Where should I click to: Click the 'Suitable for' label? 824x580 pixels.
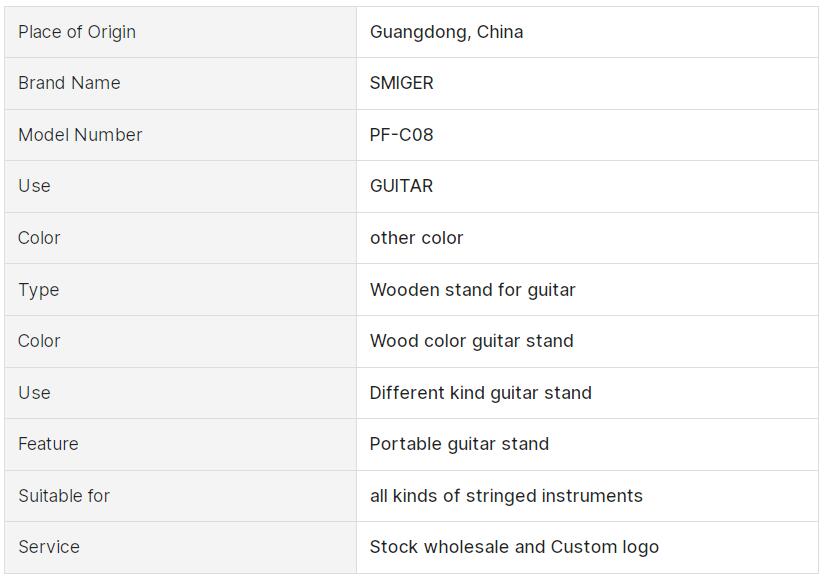[64, 496]
